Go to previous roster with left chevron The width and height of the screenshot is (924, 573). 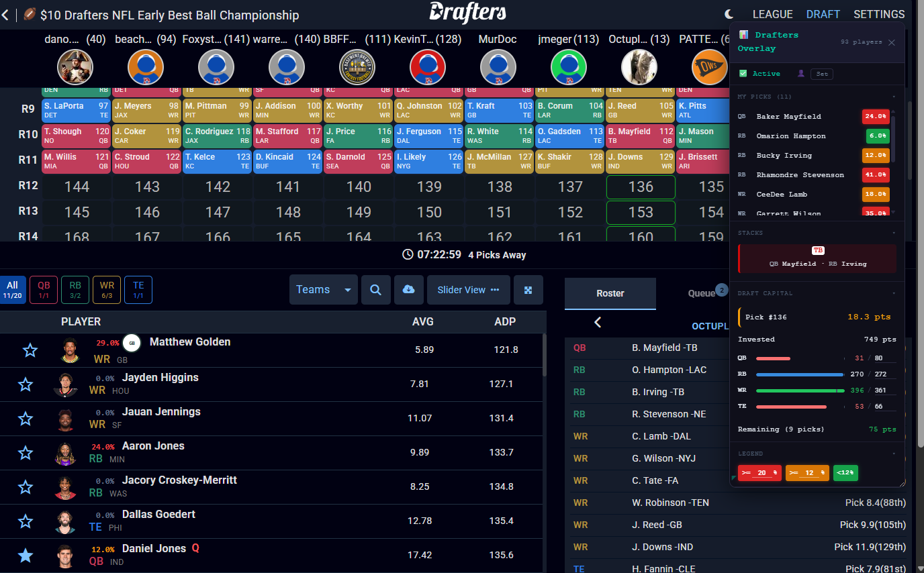click(598, 323)
